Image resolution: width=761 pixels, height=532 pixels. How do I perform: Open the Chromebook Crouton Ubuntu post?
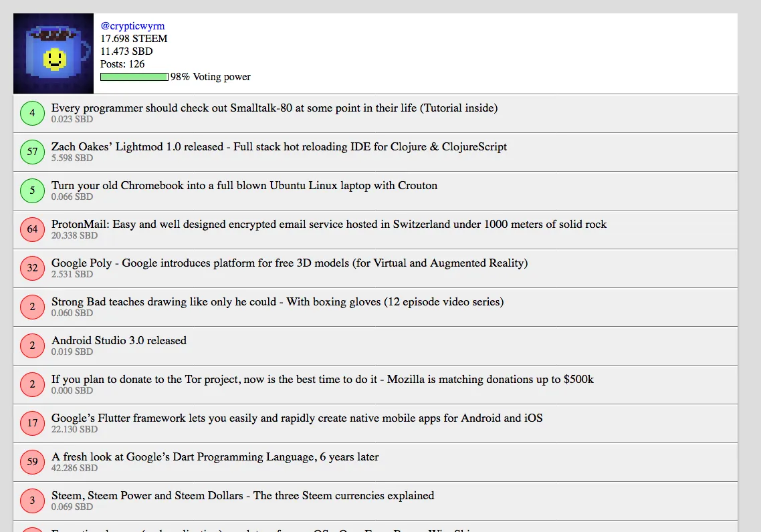tap(245, 185)
